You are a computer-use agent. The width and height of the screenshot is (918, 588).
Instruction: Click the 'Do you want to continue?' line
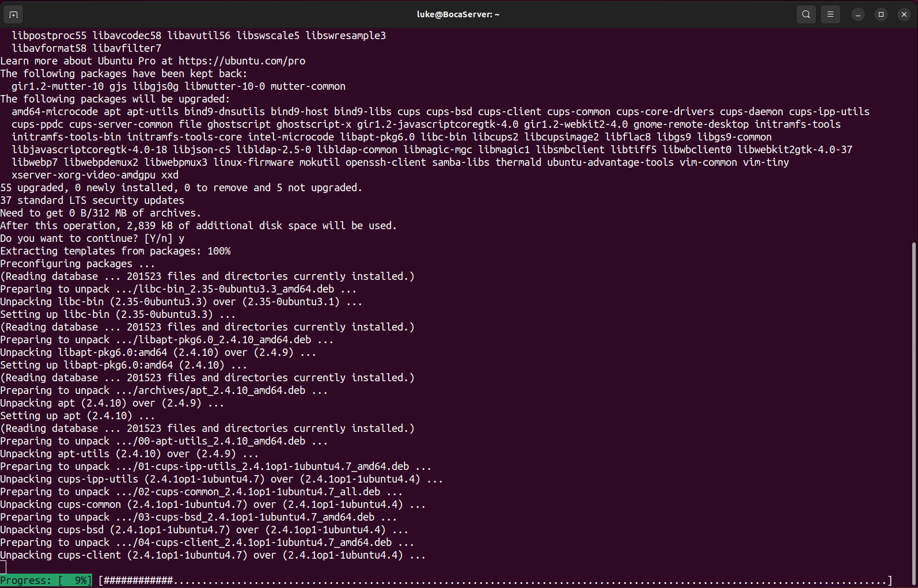[92, 238]
